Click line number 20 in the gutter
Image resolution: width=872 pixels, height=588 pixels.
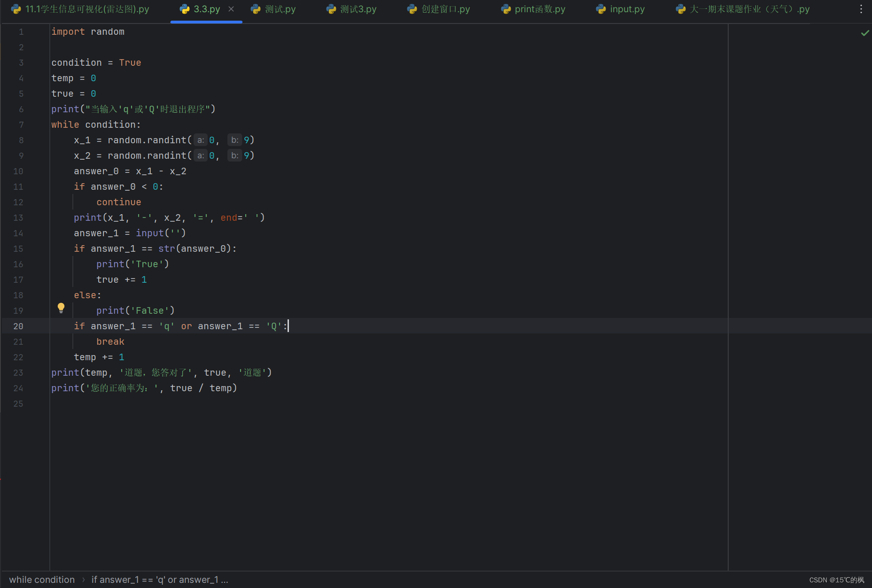pyautogui.click(x=18, y=326)
